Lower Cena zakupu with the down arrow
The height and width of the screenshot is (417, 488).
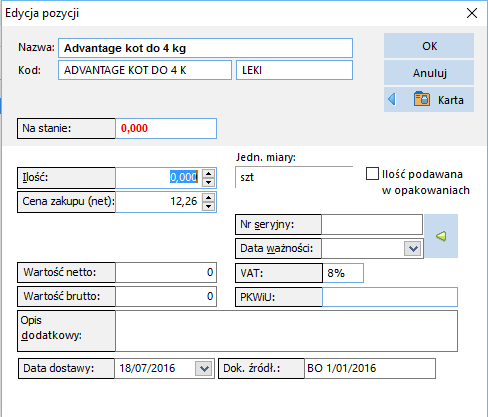pos(209,206)
